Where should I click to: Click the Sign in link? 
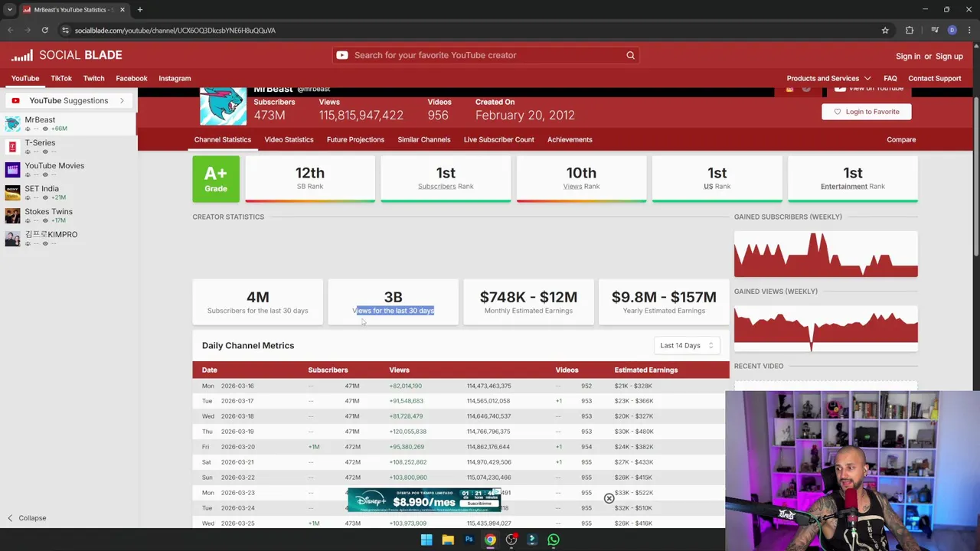coord(908,56)
